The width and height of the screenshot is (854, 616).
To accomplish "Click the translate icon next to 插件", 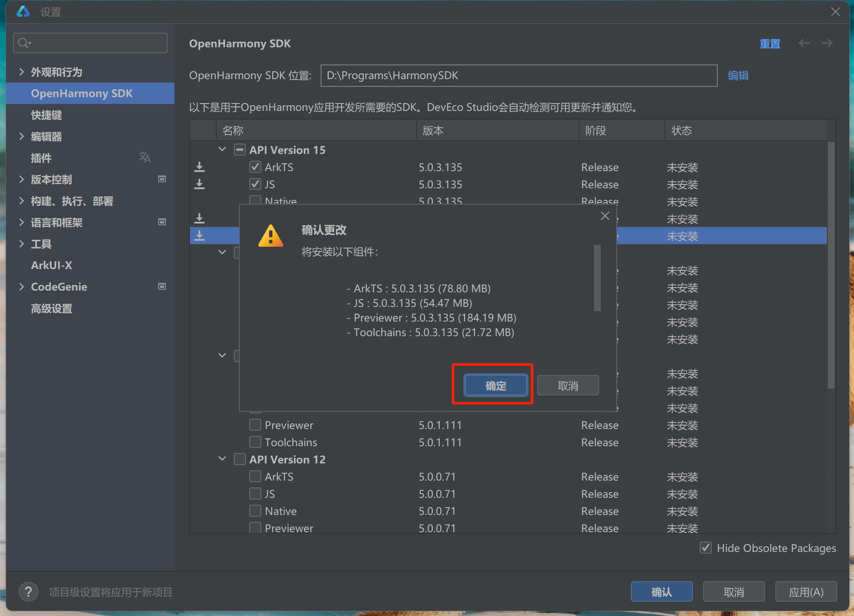I will click(145, 157).
